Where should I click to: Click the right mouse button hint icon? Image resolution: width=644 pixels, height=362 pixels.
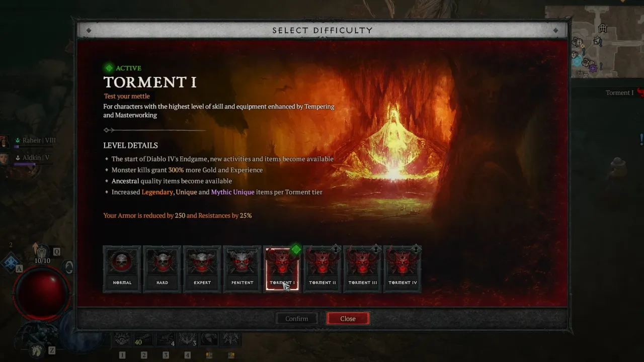click(x=231, y=355)
